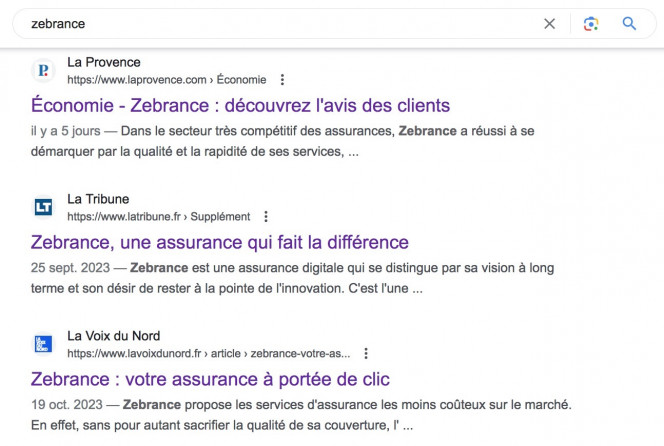Image resolution: width=664 pixels, height=446 pixels.
Task: Click snippet line "terme et son désir de rester à la pointe"
Action: click(227, 288)
